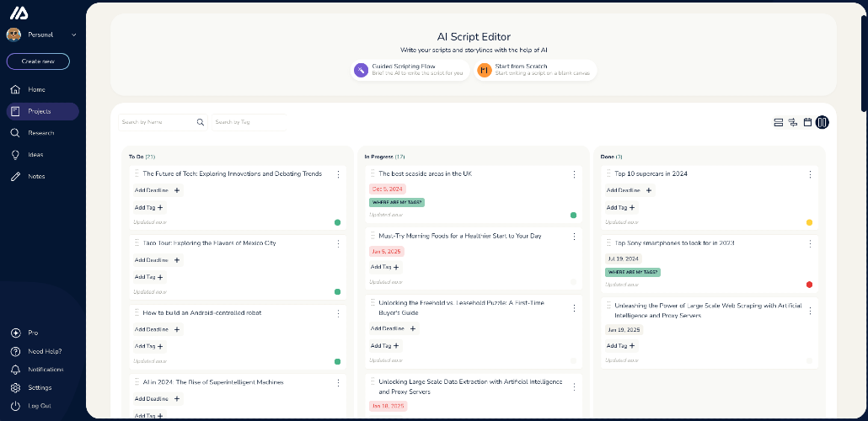Image resolution: width=868 pixels, height=421 pixels.
Task: Add Tag on Taco Tour card
Action: pyautogui.click(x=149, y=277)
